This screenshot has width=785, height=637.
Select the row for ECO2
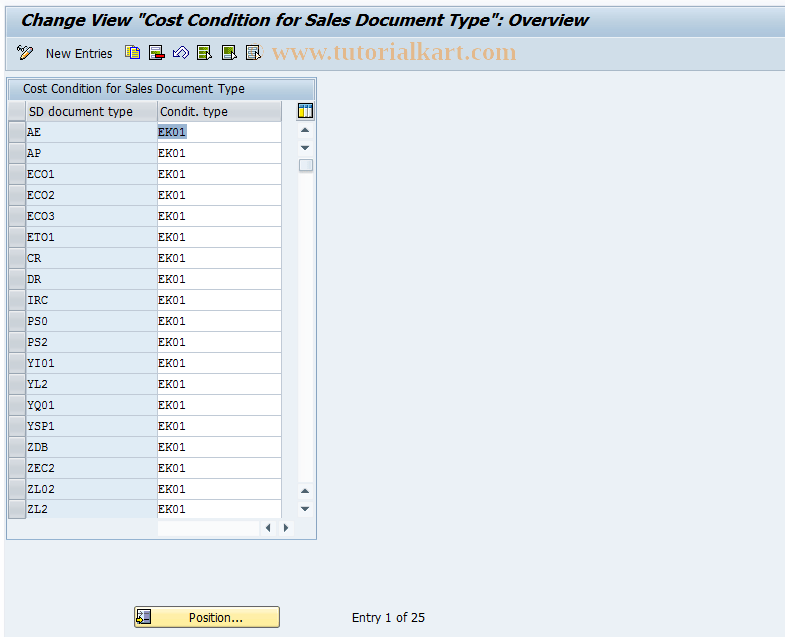click(17, 195)
